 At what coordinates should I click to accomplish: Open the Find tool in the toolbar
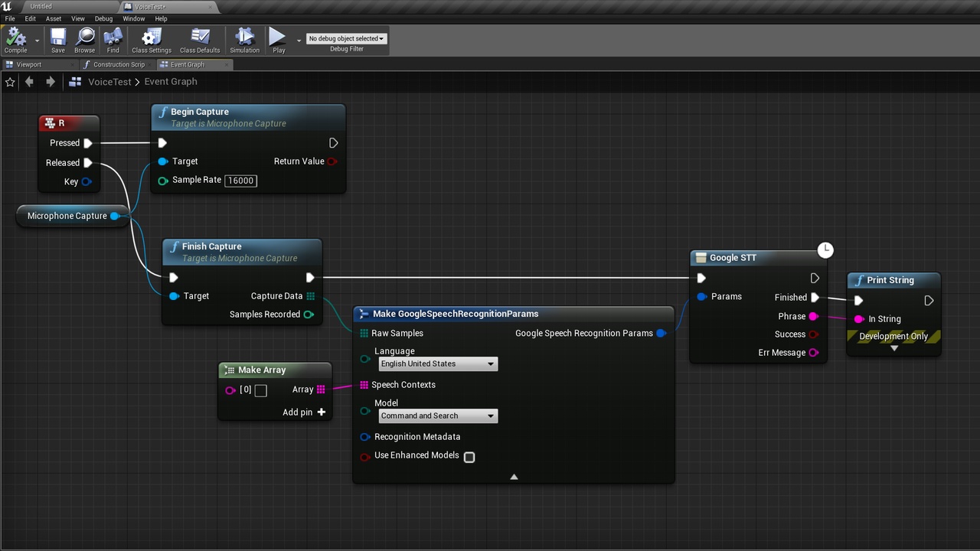(x=113, y=40)
